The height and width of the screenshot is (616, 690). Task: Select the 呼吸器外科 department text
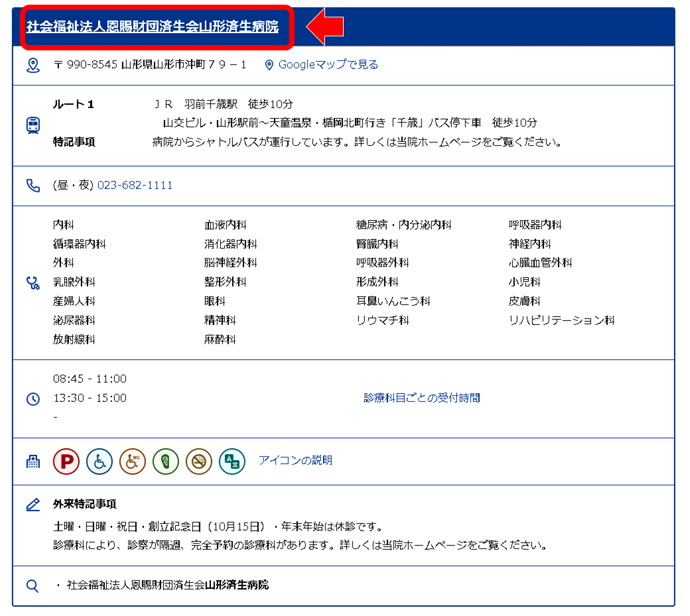pyautogui.click(x=382, y=263)
